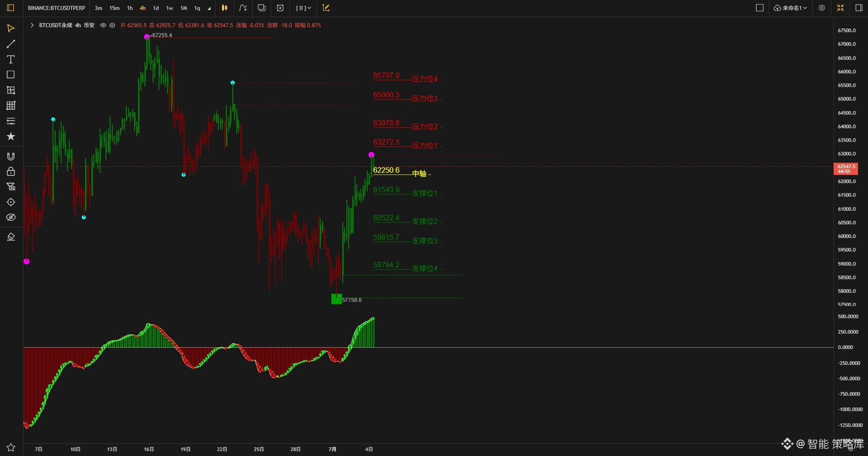
Task: Create a price alert with alarm icon
Action: [x=280, y=8]
